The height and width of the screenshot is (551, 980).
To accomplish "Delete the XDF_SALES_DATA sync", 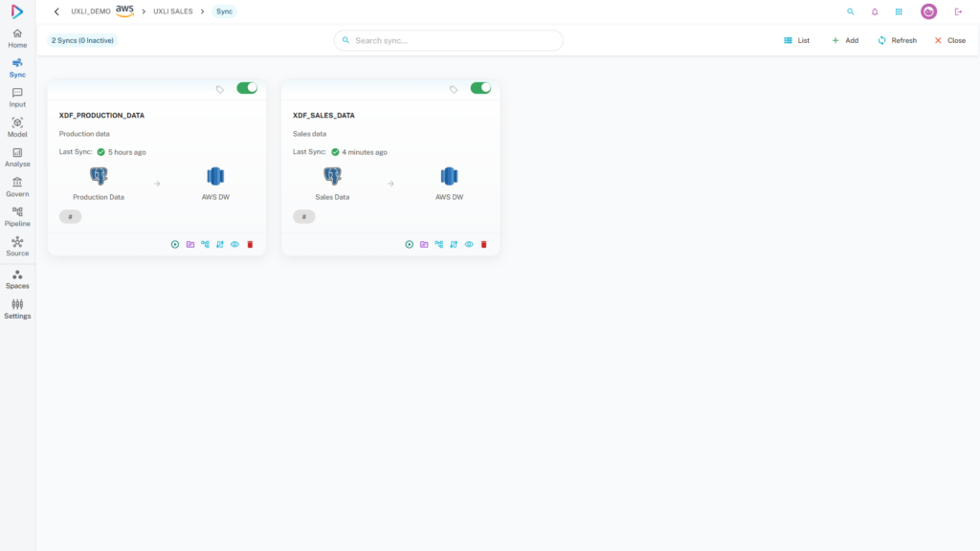I will click(483, 244).
